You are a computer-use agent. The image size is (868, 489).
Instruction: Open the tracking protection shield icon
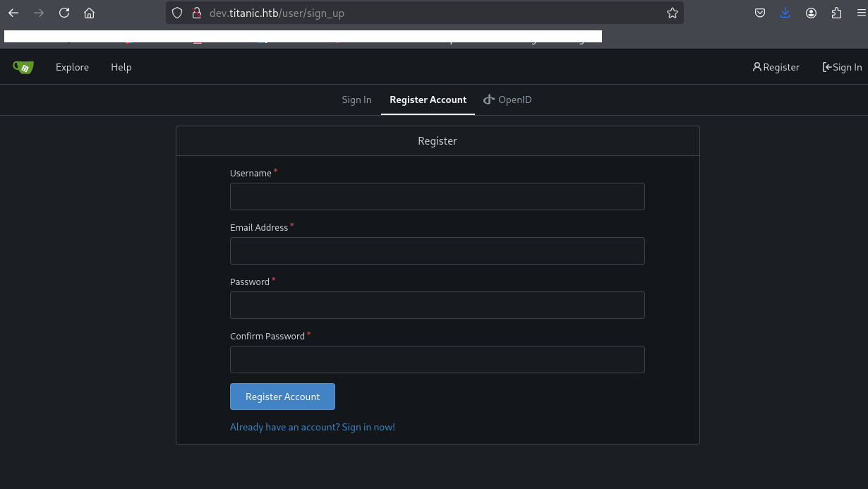tap(178, 13)
